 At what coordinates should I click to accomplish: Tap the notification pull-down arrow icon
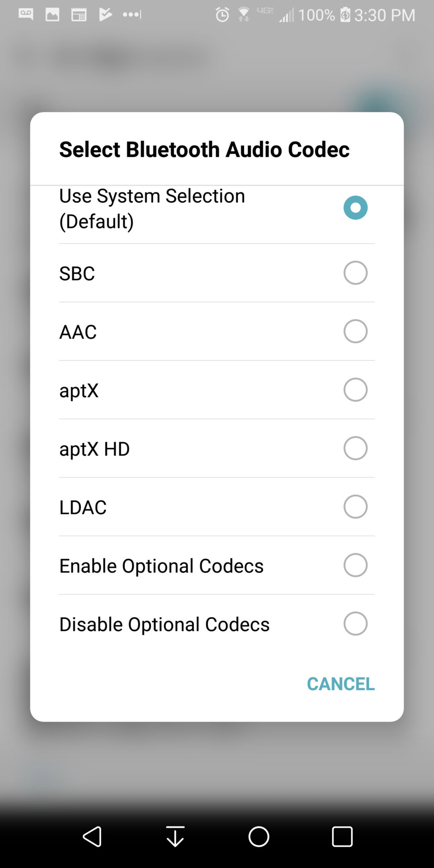pyautogui.click(x=175, y=836)
